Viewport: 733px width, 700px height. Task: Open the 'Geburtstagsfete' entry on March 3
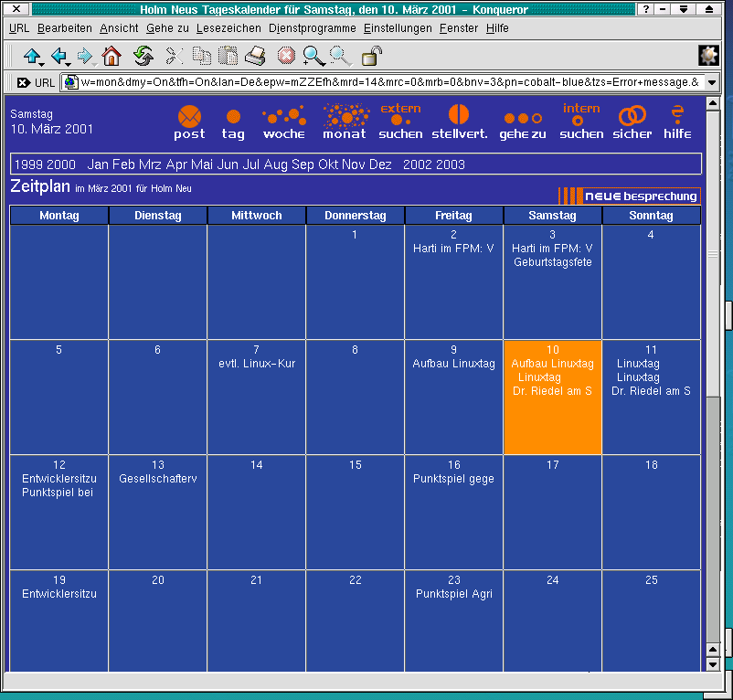coord(552,262)
